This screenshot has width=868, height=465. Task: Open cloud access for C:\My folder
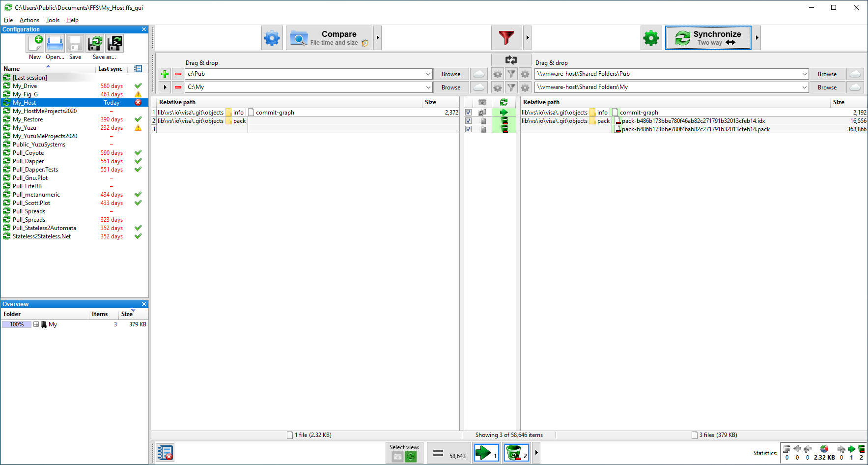click(x=479, y=87)
